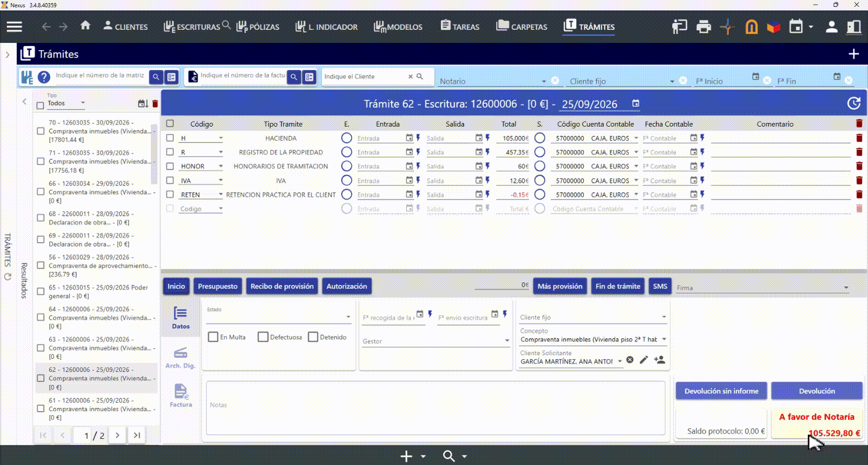Enable the Defectuosa checkbox
The height and width of the screenshot is (465, 868).
263,337
